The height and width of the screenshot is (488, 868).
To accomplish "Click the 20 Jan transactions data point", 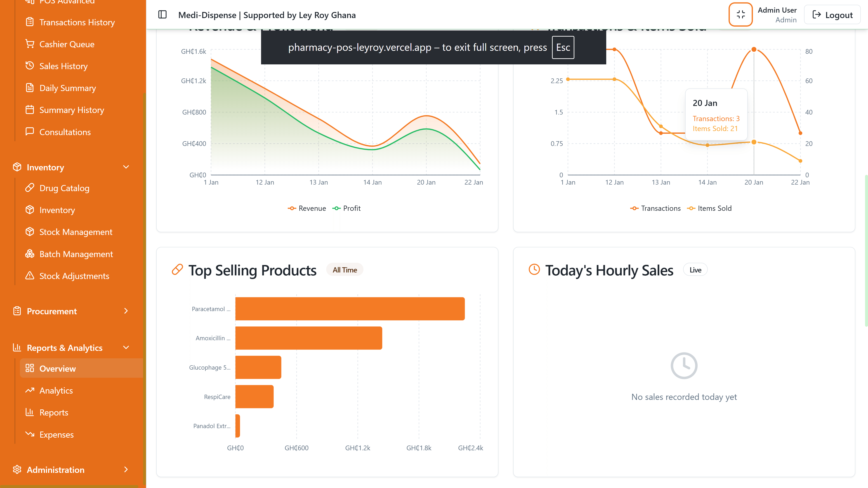I will pos(754,49).
